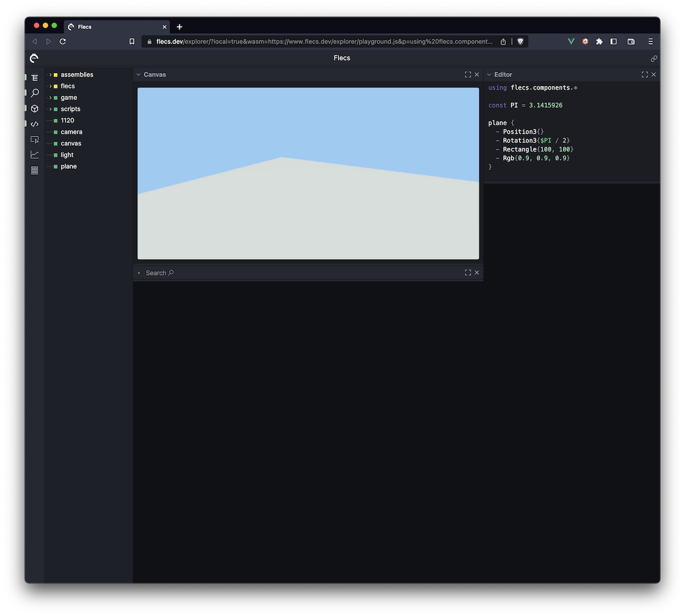This screenshot has width=685, height=616.
Task: Open a new browser tab
Action: [x=179, y=27]
